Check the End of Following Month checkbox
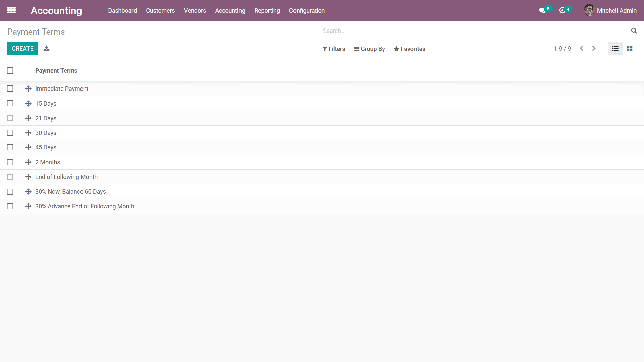 click(10, 177)
